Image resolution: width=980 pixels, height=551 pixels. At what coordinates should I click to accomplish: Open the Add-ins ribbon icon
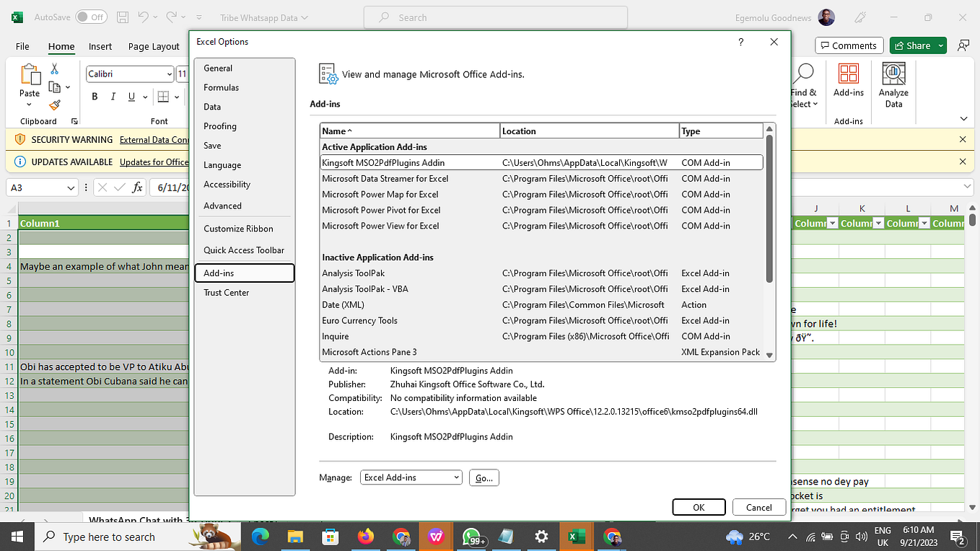pos(848,81)
